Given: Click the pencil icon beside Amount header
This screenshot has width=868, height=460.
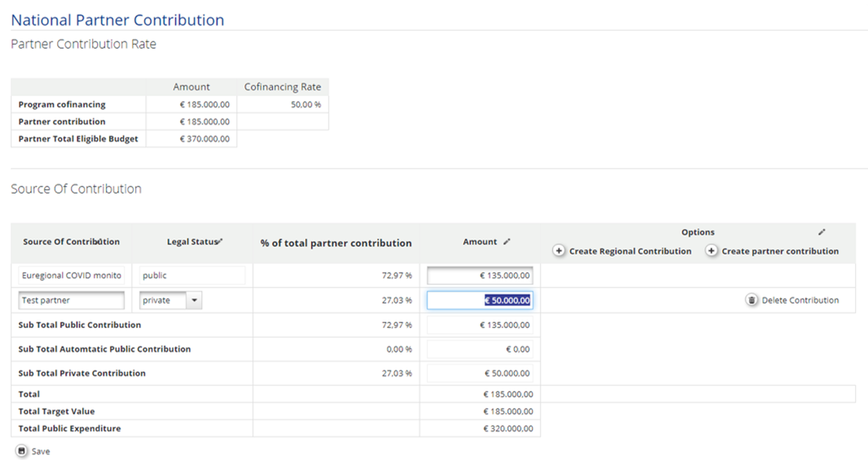Looking at the screenshot, I should point(507,242).
